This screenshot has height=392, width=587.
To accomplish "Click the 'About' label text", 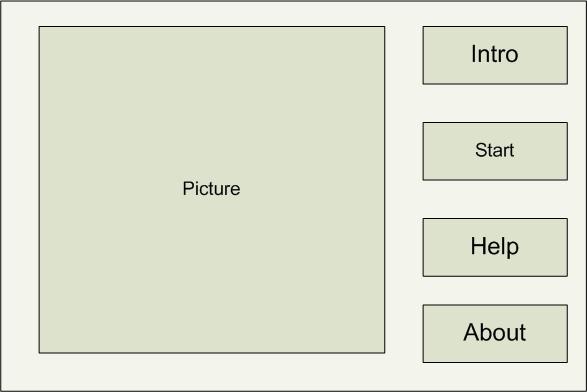I will coord(495,332).
